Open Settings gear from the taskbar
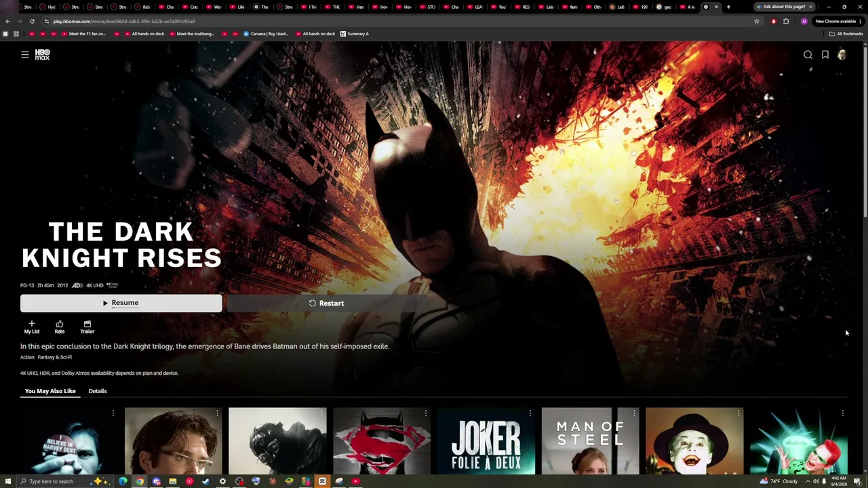868x488 pixels. pos(222,481)
